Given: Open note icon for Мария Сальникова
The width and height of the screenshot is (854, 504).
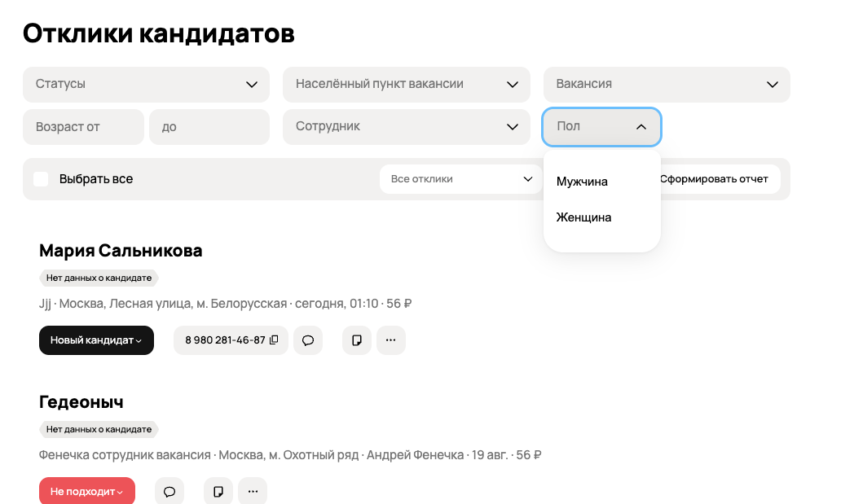Looking at the screenshot, I should (356, 340).
